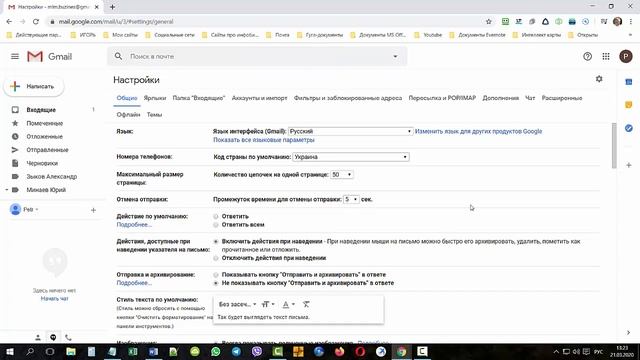Open the Keep notes side panel icon
This screenshot has height=360, width=640.
(629, 105)
